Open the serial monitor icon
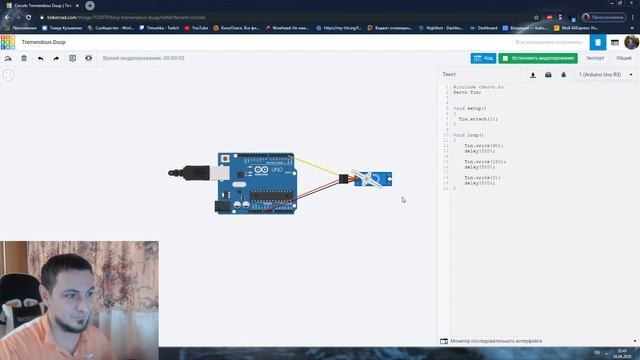 444,341
